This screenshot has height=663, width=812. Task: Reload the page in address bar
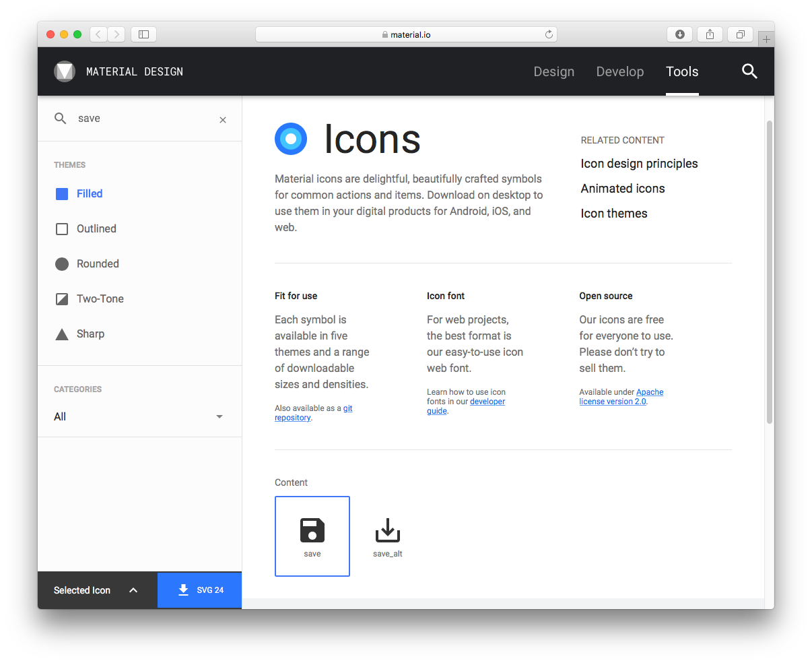pos(549,34)
